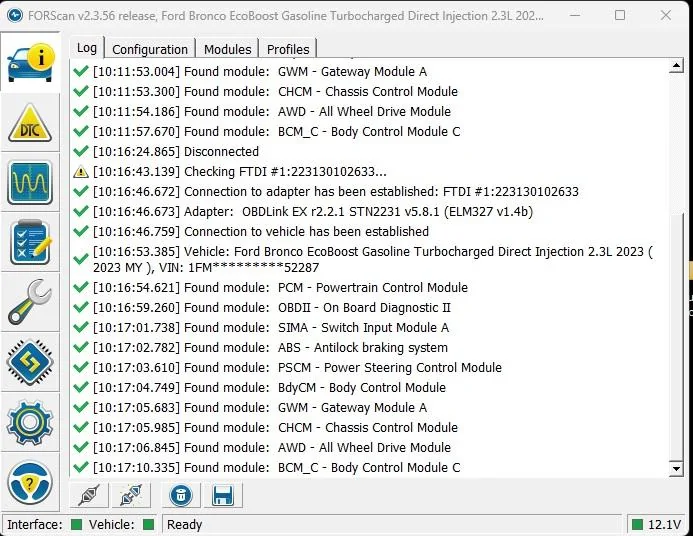This screenshot has height=536, width=693.
Task: Switch to the Log tab
Action: (x=87, y=48)
